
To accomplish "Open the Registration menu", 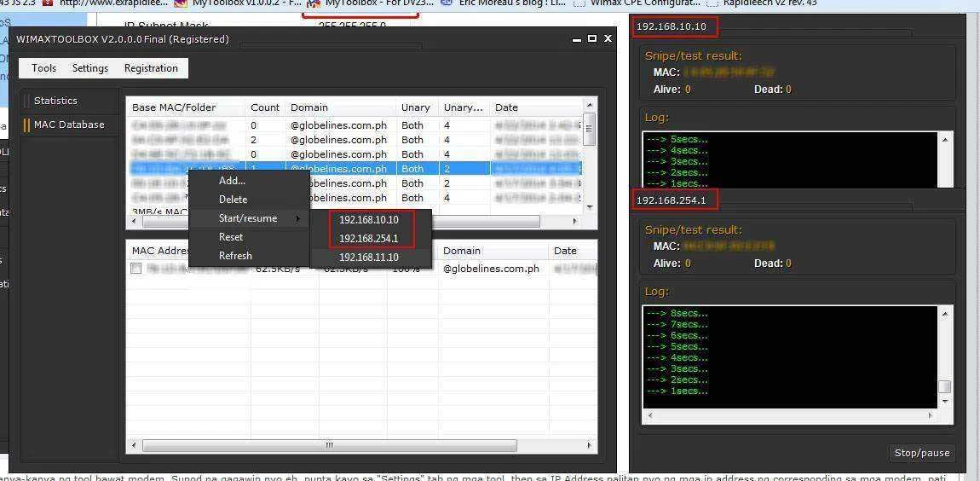I will pos(151,68).
